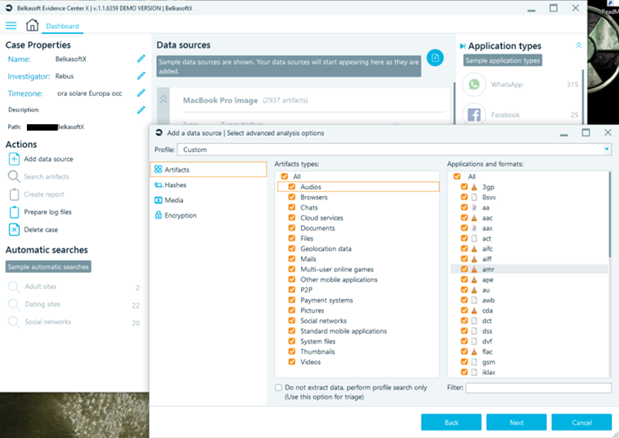This screenshot has width=619, height=438.
Task: Enable Do not extract data option
Action: click(278, 387)
